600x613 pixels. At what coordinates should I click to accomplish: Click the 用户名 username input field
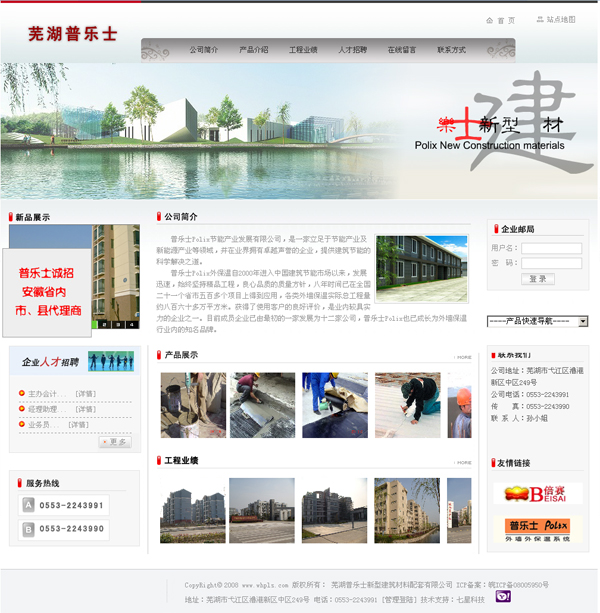click(550, 248)
